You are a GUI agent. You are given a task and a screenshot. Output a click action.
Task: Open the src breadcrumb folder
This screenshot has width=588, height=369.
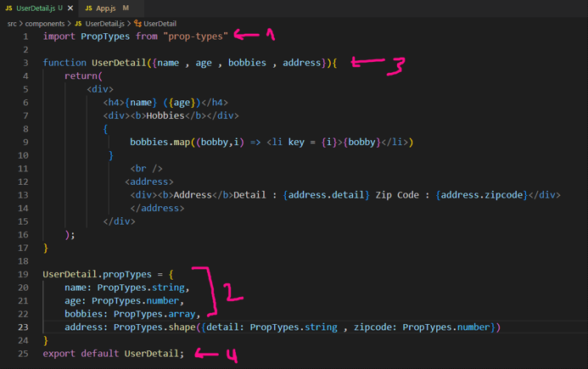coord(13,24)
